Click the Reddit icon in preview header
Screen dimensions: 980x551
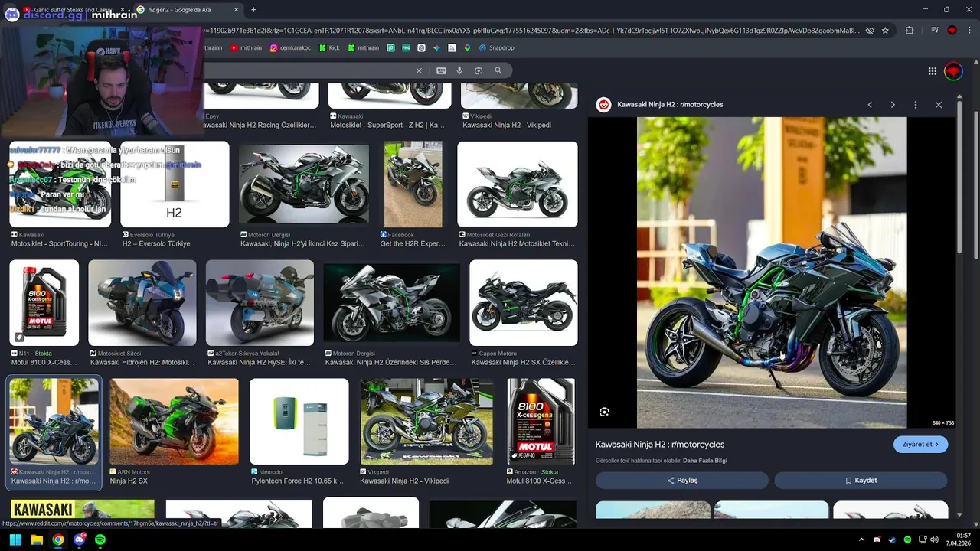coord(604,105)
